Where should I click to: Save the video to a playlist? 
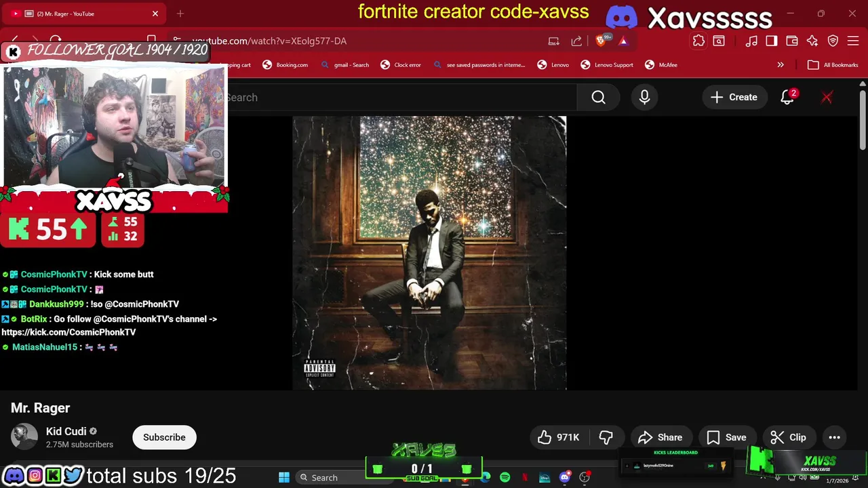coord(726,437)
